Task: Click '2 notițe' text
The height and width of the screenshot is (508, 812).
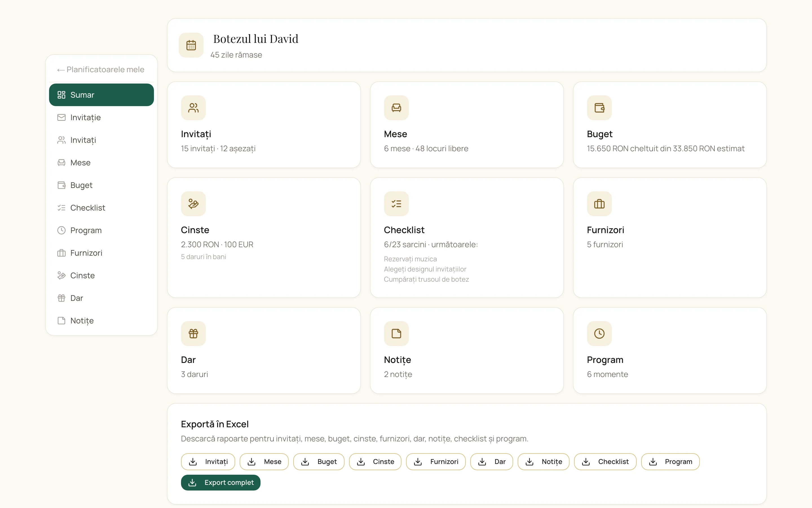Action: [x=398, y=374]
